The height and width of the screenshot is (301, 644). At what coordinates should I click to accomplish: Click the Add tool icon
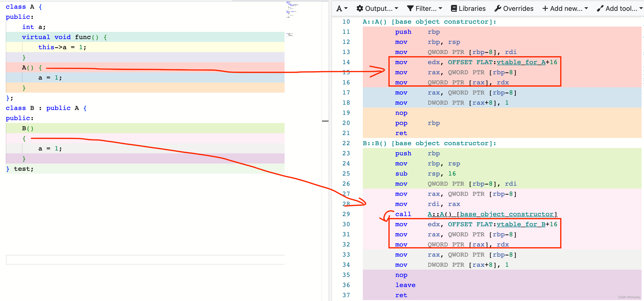pyautogui.click(x=600, y=8)
